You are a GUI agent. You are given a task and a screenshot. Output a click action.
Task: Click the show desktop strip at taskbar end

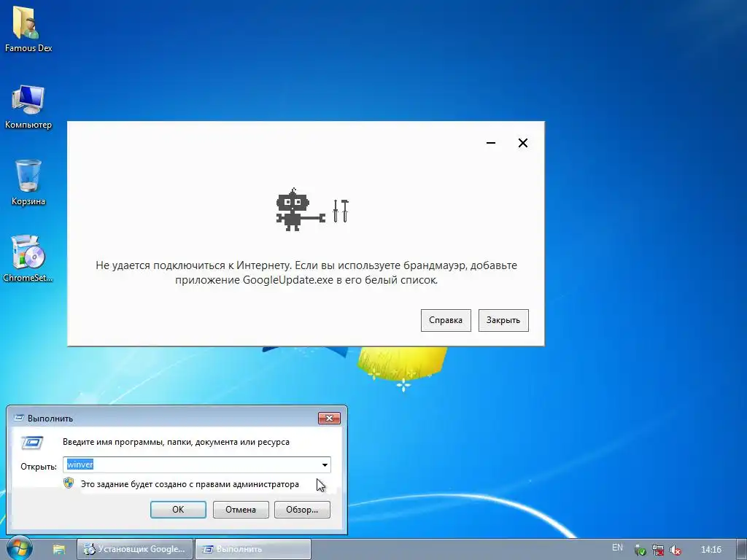(x=743, y=549)
